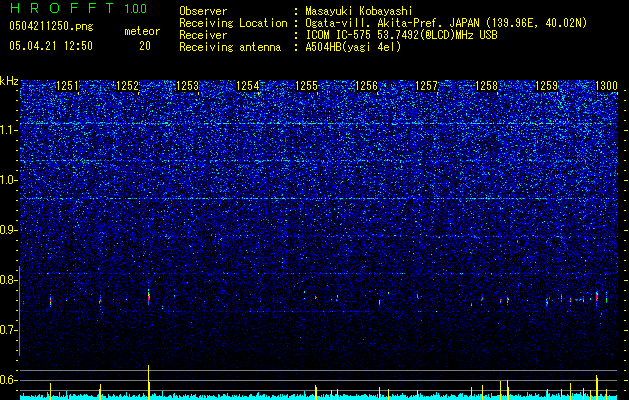Screen dimensions: 629x400
Task: Select the meteor count value 20
Action: 145,46
